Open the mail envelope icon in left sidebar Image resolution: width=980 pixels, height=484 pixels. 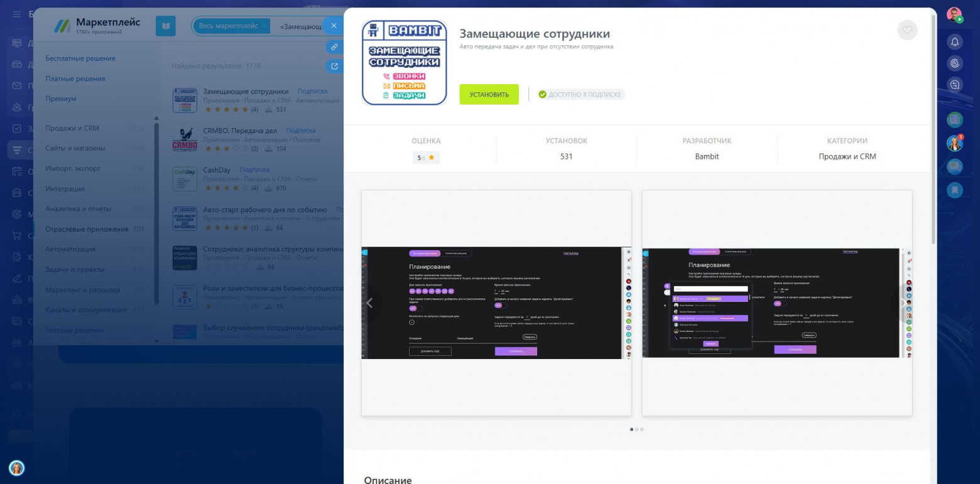pos(17,86)
